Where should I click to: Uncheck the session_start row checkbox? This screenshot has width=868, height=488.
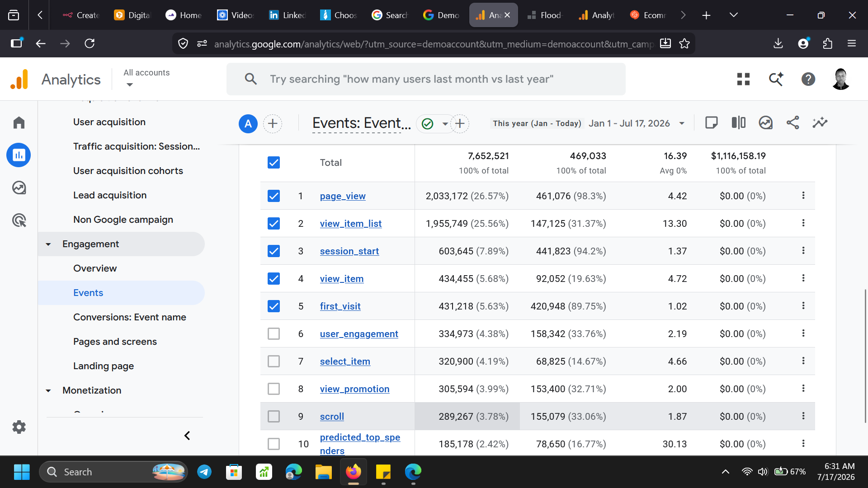coord(274,251)
